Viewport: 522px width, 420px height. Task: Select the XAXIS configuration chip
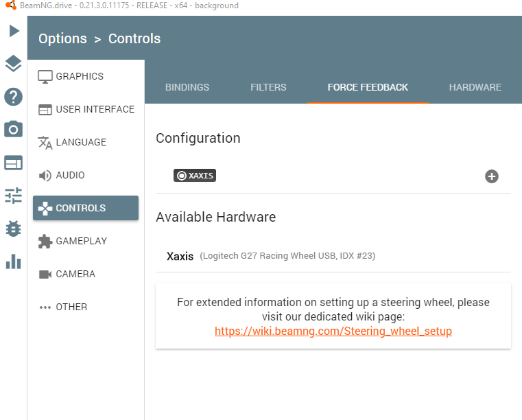195,176
